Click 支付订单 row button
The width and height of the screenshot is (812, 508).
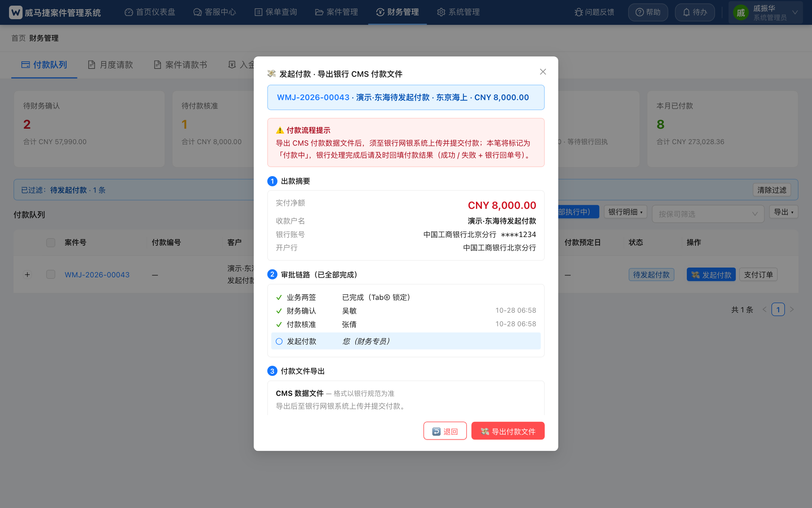(x=759, y=275)
